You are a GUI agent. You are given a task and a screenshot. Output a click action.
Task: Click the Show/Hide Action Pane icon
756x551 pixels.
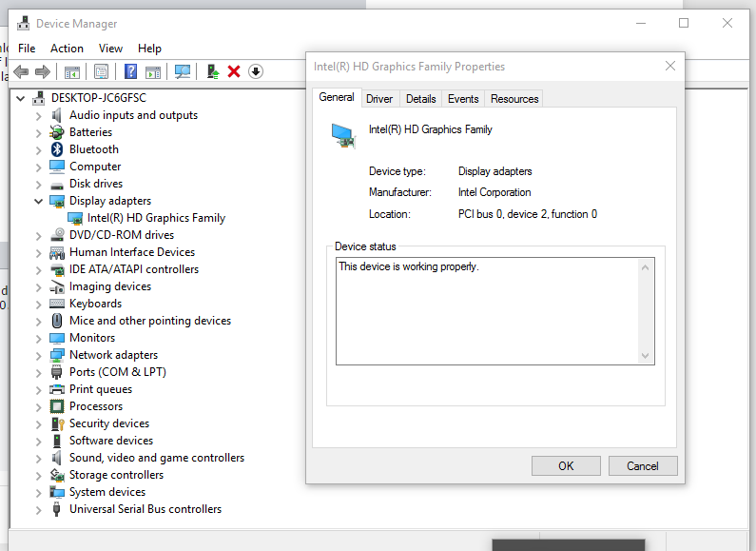pos(153,72)
